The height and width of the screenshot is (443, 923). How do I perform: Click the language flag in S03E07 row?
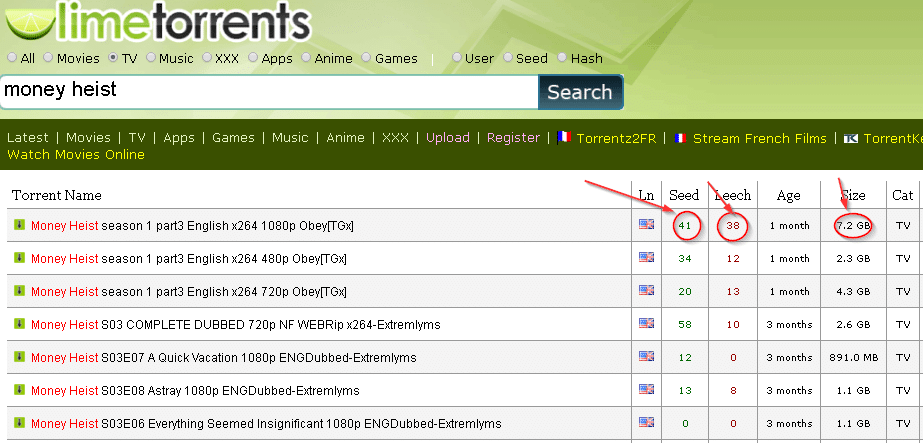(x=646, y=356)
